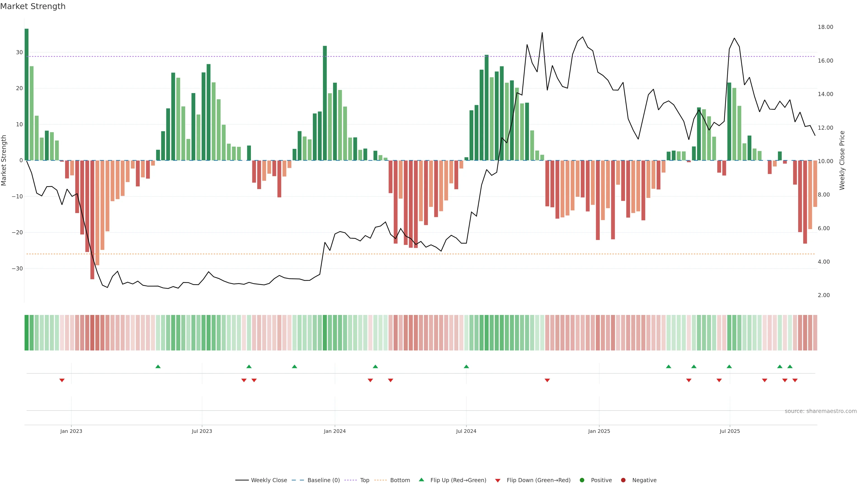Screen dimensions: 868x488
Task: Click the rightmost green flip-up triangle marker
Action: click(790, 366)
